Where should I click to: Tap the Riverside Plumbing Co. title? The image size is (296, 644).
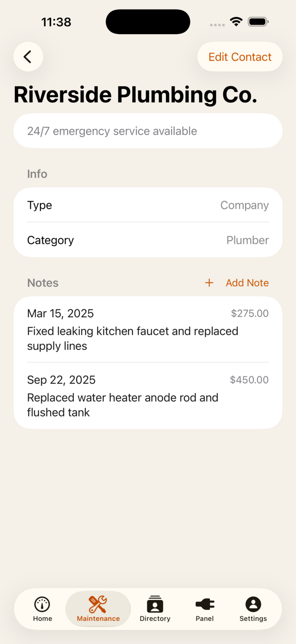pyautogui.click(x=135, y=95)
